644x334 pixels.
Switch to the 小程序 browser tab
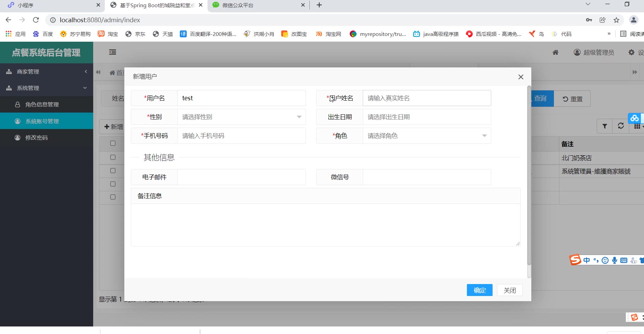(51, 5)
